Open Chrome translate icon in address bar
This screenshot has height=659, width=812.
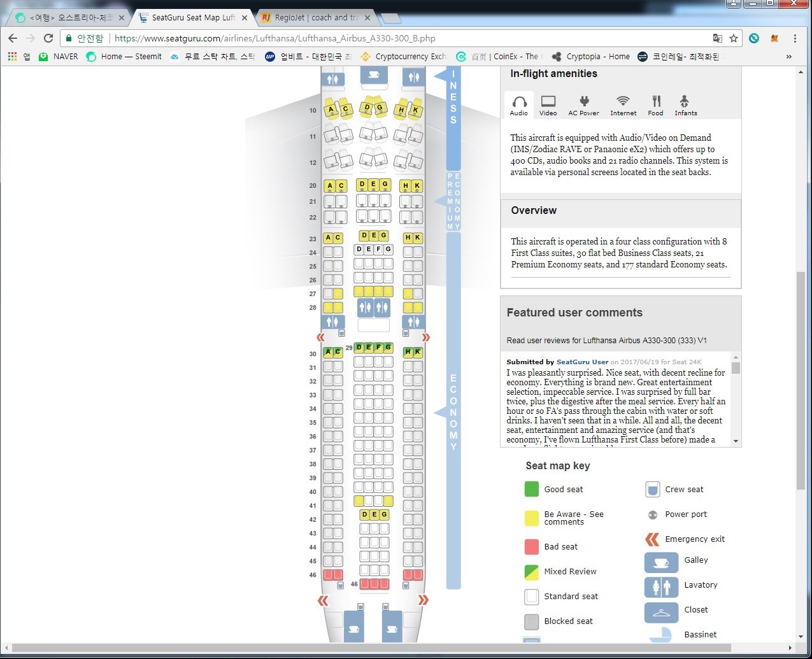click(x=717, y=38)
